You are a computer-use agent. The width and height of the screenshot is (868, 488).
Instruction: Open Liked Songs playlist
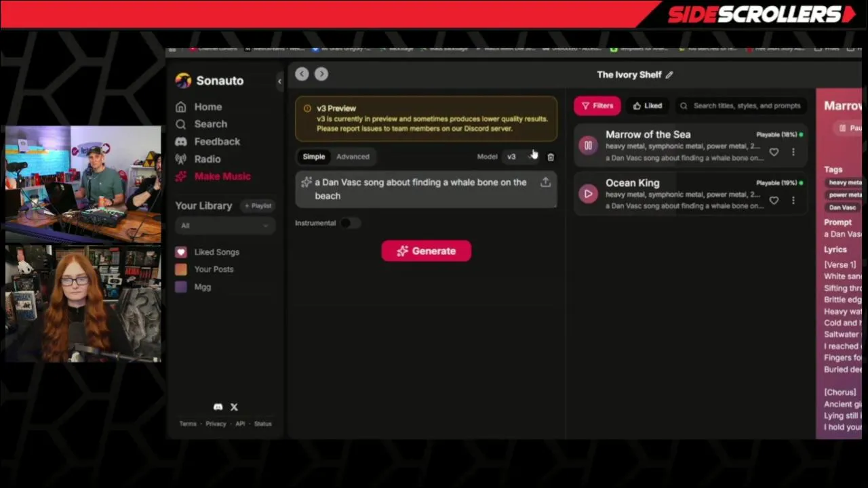coord(216,252)
